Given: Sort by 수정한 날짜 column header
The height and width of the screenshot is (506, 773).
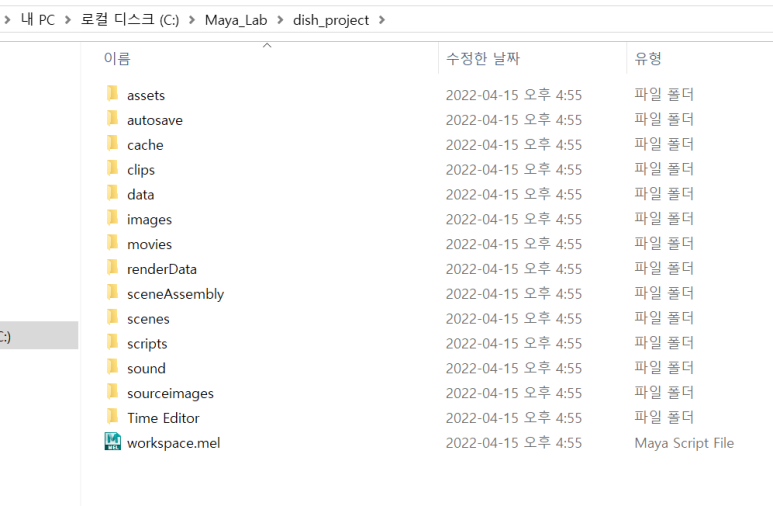Looking at the screenshot, I should [x=483, y=58].
